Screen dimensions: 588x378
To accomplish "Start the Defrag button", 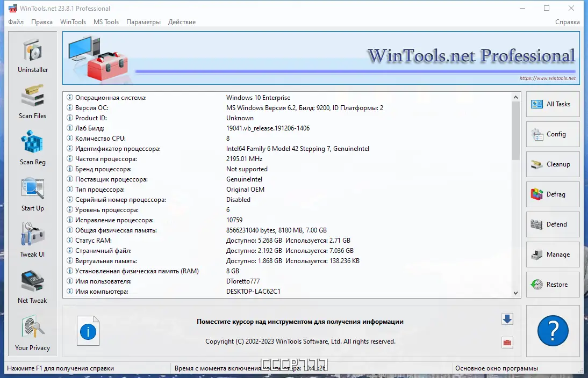I will click(553, 194).
